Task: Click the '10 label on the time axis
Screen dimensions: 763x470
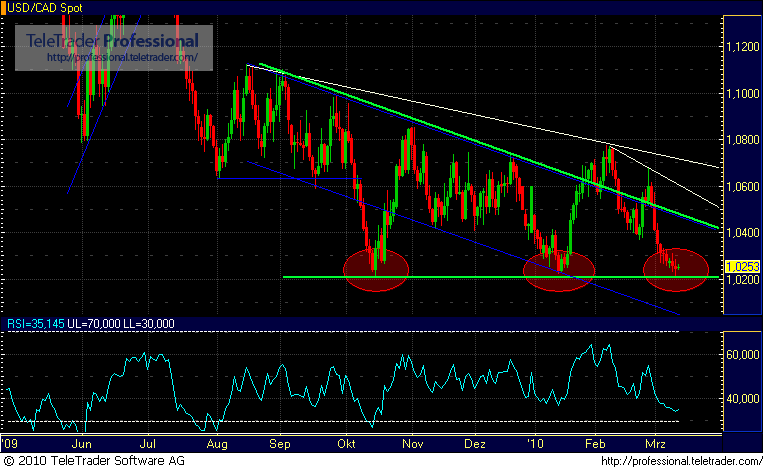Action: 535,444
